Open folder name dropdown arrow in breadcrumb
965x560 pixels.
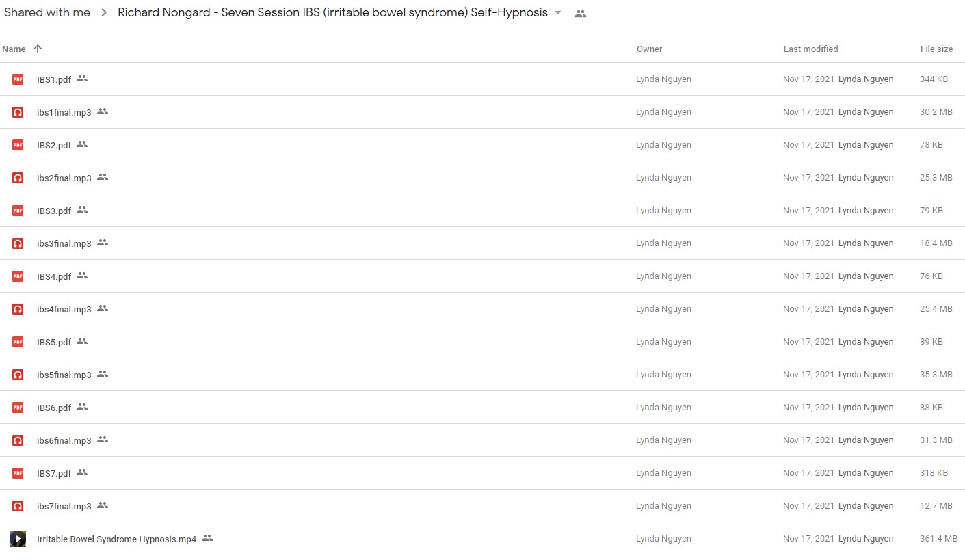558,13
